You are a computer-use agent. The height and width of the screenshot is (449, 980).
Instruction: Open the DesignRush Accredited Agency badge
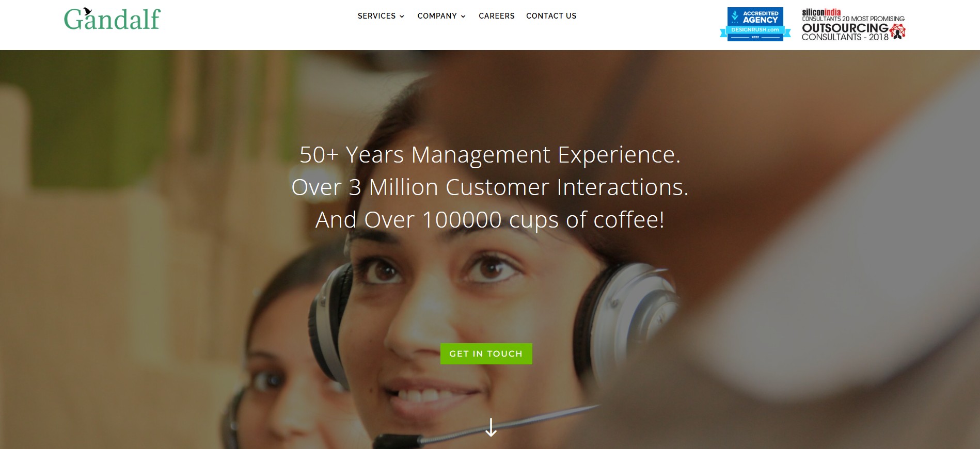pyautogui.click(x=755, y=24)
